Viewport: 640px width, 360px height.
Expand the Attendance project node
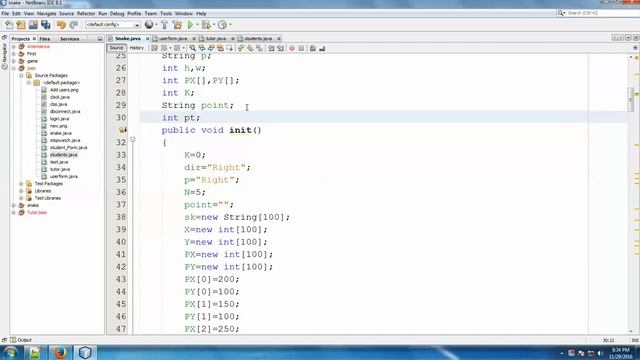14,47
